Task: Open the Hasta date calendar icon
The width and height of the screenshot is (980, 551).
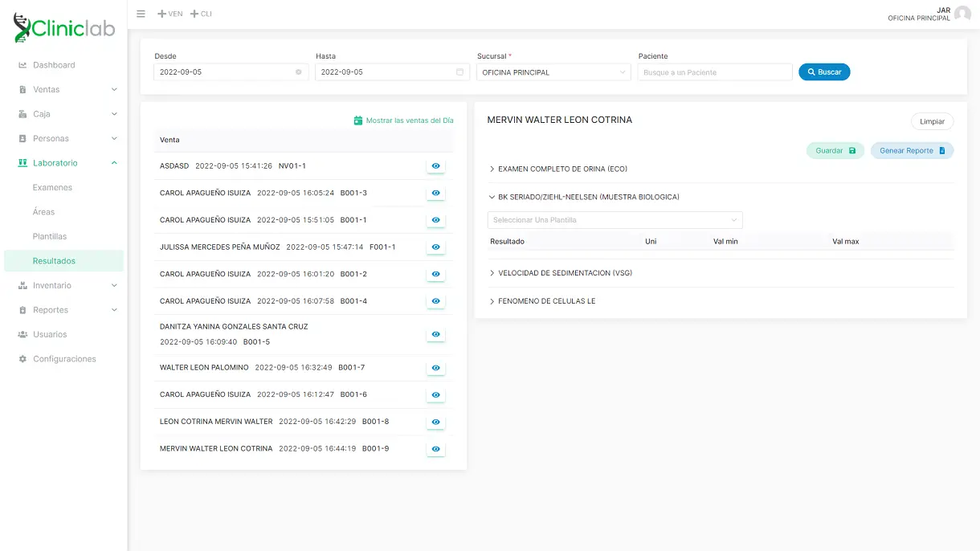Action: 459,72
